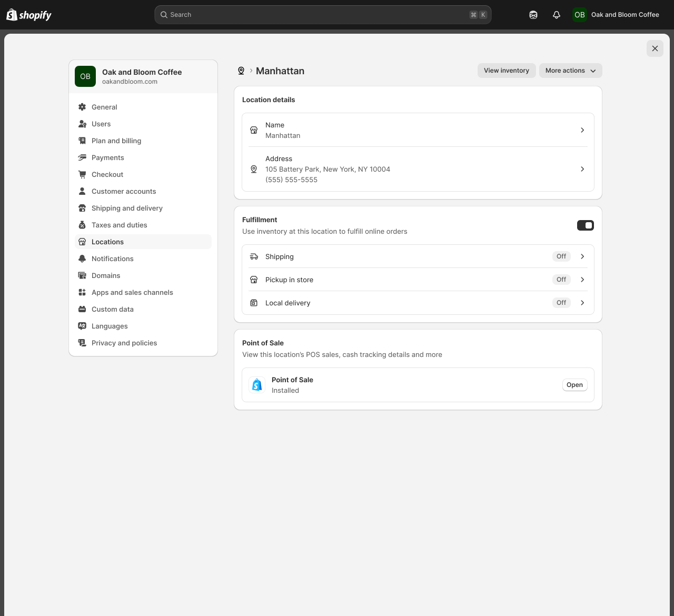674x616 pixels.
Task: Click Local delivery Off badge
Action: coord(561,303)
